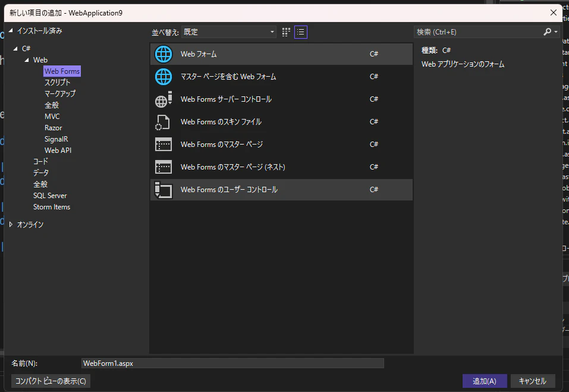Close the 新しい項目の追加 dialog
Screen dimensions: 569x392
[554, 12]
